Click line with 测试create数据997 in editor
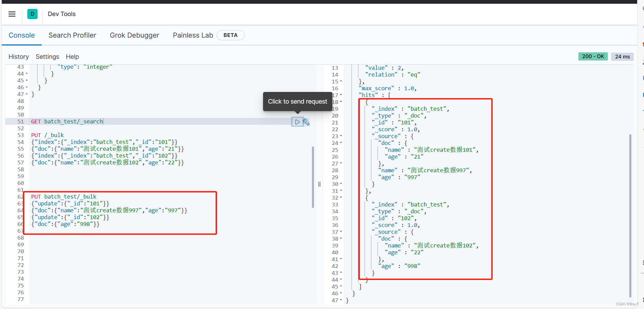Image resolution: width=644 pixels, height=309 pixels. (109, 210)
